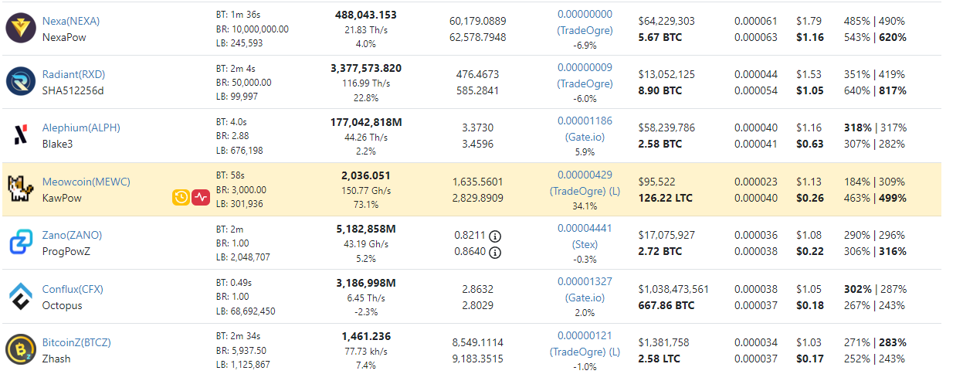Click Alephium profitability 318% | 317%
Image resolution: width=980 pixels, height=374 pixels.
(x=875, y=127)
